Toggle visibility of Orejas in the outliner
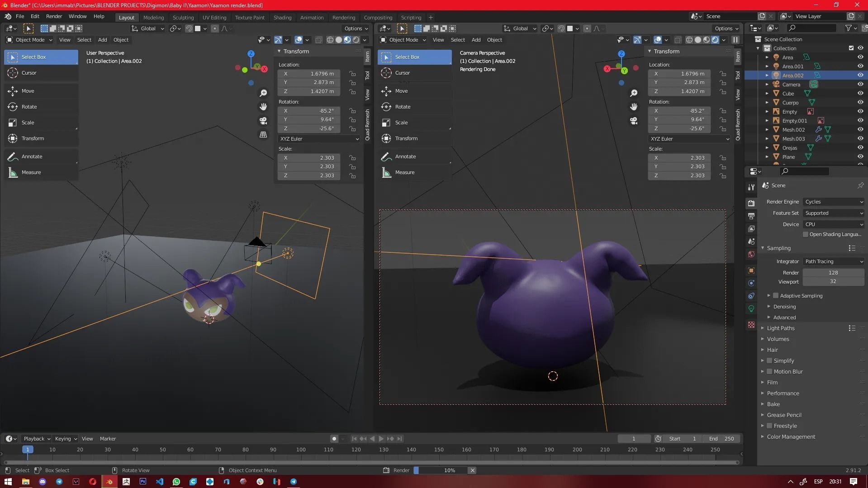 (860, 148)
